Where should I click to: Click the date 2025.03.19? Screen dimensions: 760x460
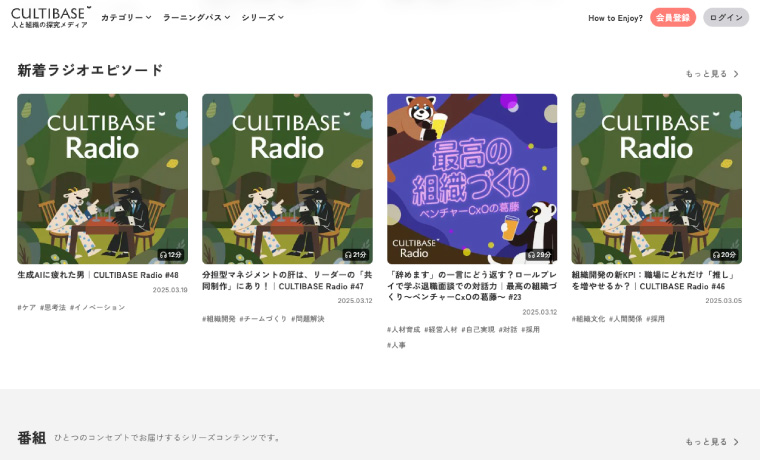point(170,290)
